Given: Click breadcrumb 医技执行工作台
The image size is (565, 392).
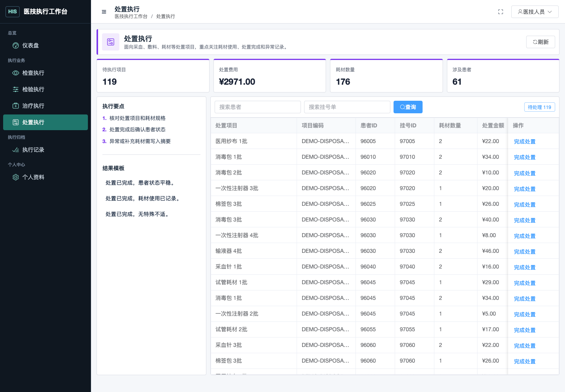Looking at the screenshot, I should tap(131, 16).
